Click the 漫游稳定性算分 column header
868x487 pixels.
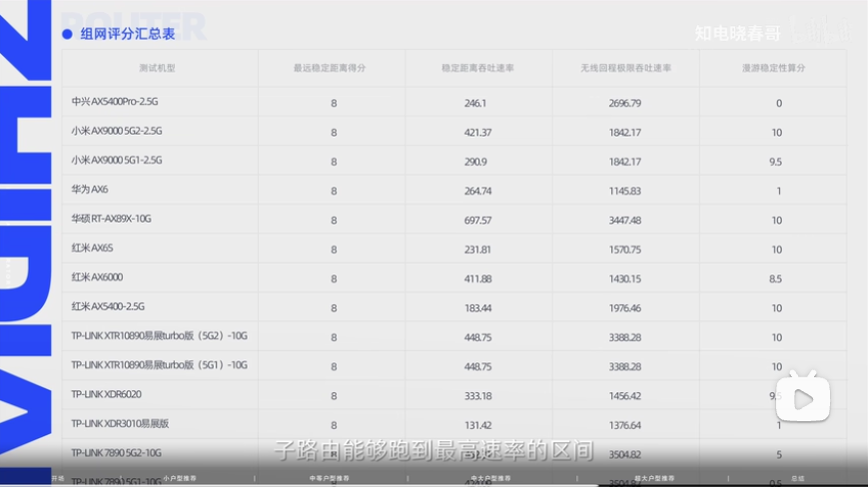[774, 68]
